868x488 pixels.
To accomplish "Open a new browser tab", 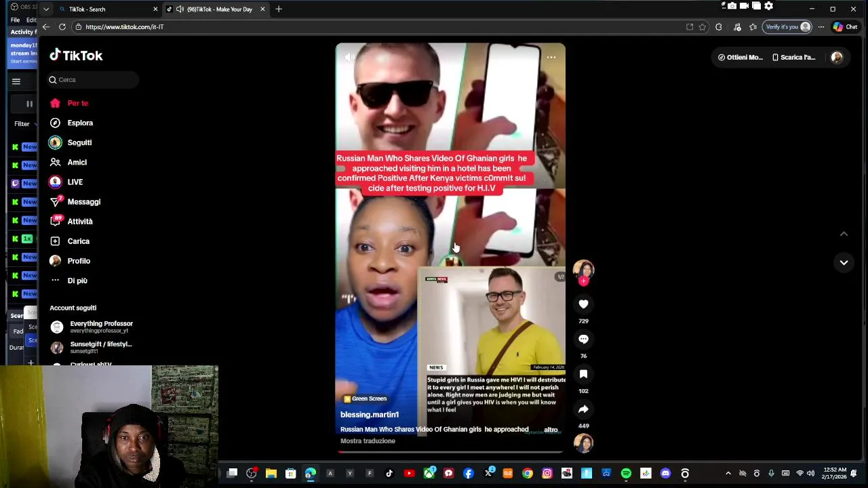I will pos(279,9).
